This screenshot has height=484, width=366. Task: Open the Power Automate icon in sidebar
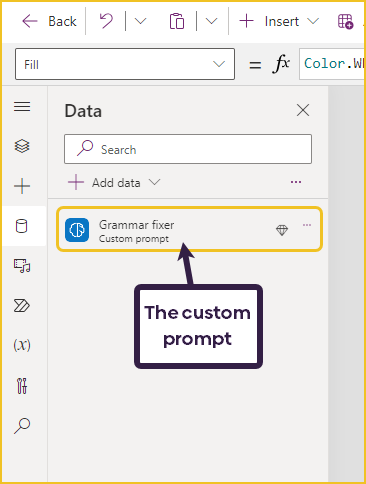pyautogui.click(x=22, y=305)
